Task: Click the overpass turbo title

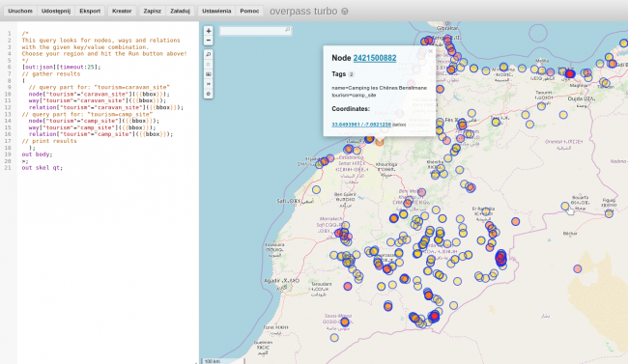Action: (x=303, y=12)
